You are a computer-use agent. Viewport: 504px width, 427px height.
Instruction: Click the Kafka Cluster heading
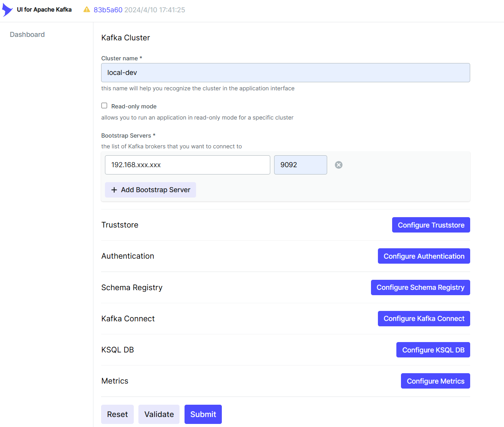pos(126,38)
